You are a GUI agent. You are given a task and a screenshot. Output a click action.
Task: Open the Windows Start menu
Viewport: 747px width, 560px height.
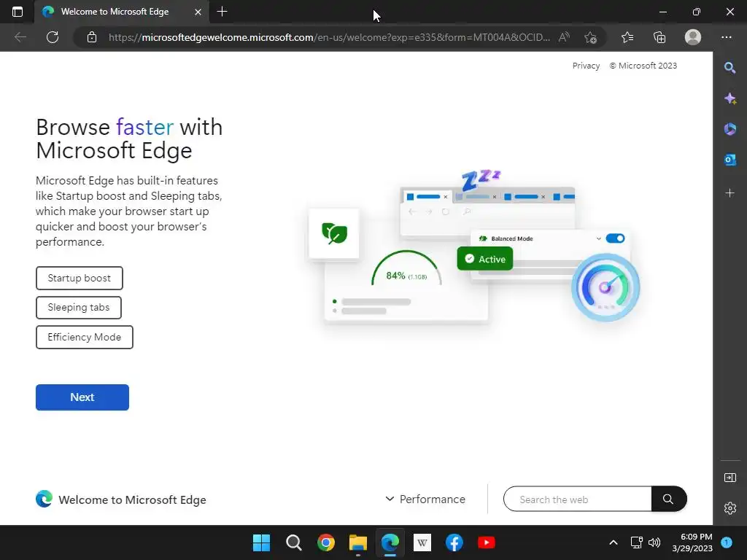point(262,542)
